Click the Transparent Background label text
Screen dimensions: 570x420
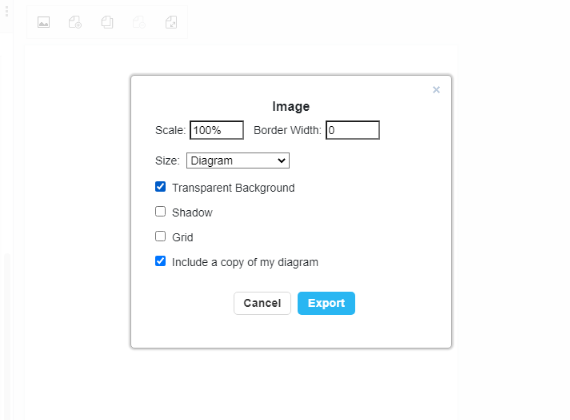coord(233,188)
